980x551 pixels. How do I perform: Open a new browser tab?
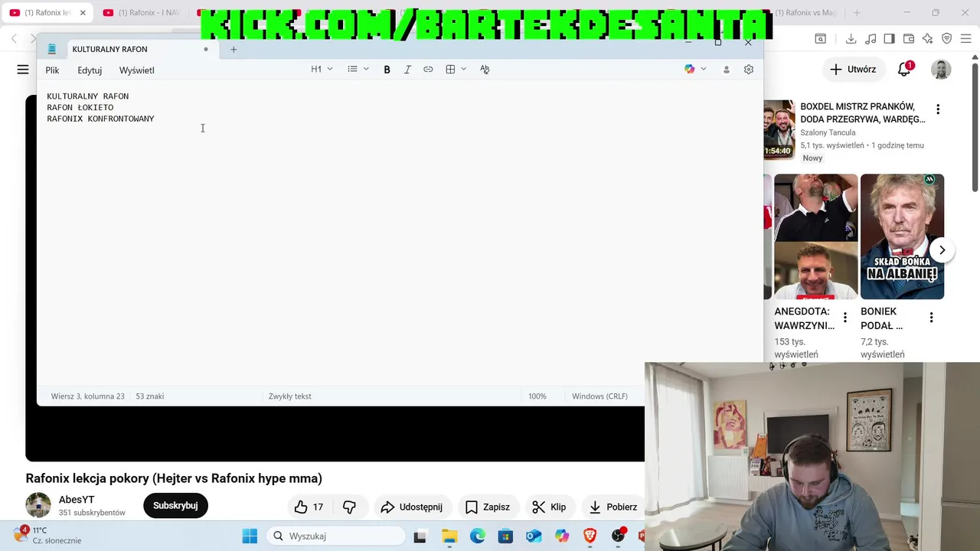tap(857, 13)
